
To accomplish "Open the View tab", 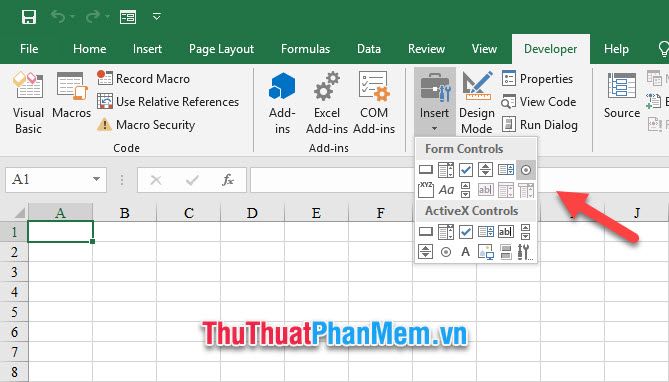I will point(484,49).
